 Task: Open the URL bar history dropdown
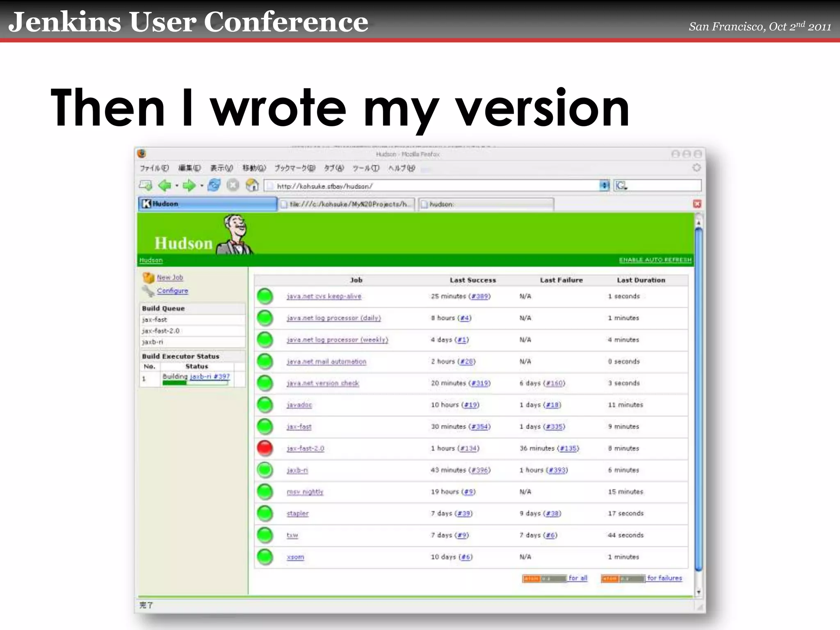click(604, 186)
